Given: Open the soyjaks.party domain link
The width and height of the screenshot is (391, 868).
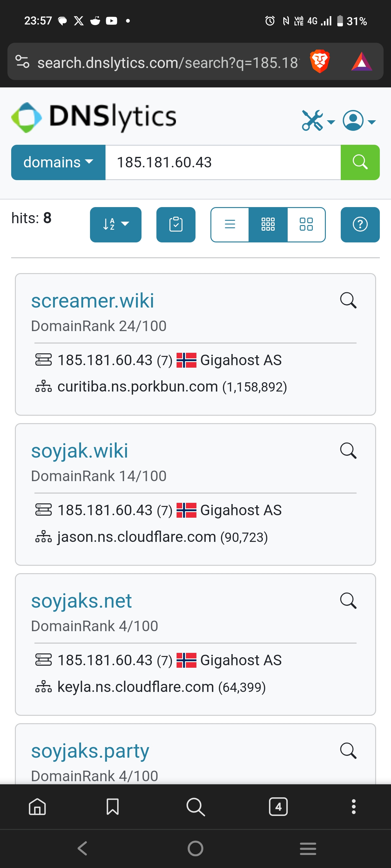Looking at the screenshot, I should tap(90, 751).
